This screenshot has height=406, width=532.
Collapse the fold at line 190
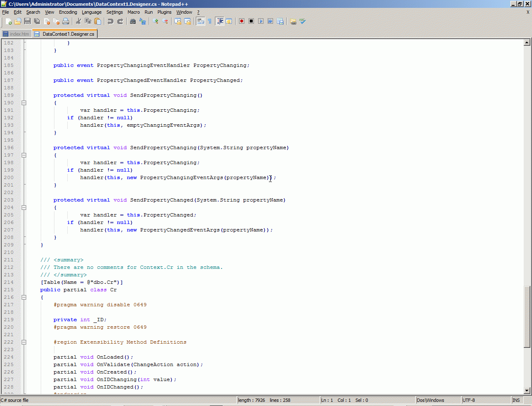(24, 103)
